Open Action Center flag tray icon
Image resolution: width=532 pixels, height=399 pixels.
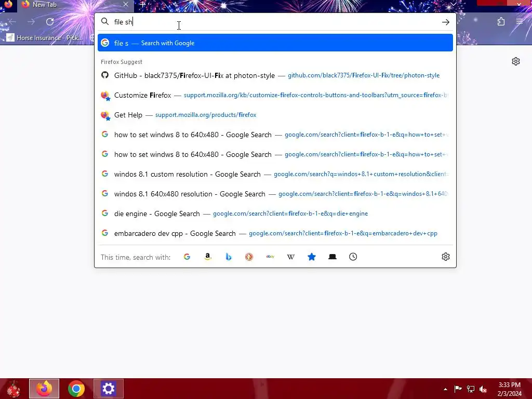coord(458,389)
